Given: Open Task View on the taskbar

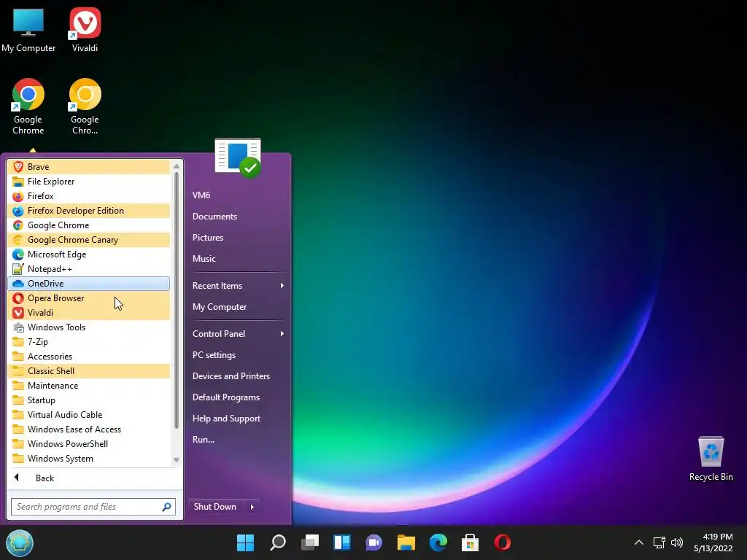Looking at the screenshot, I should 309,542.
